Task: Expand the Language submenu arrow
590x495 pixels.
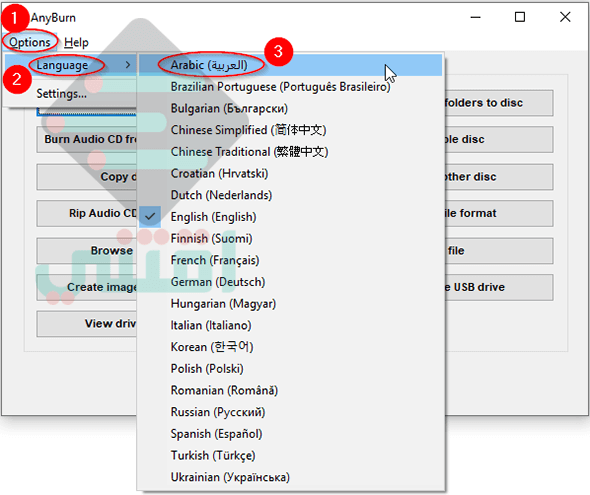Action: pos(128,65)
